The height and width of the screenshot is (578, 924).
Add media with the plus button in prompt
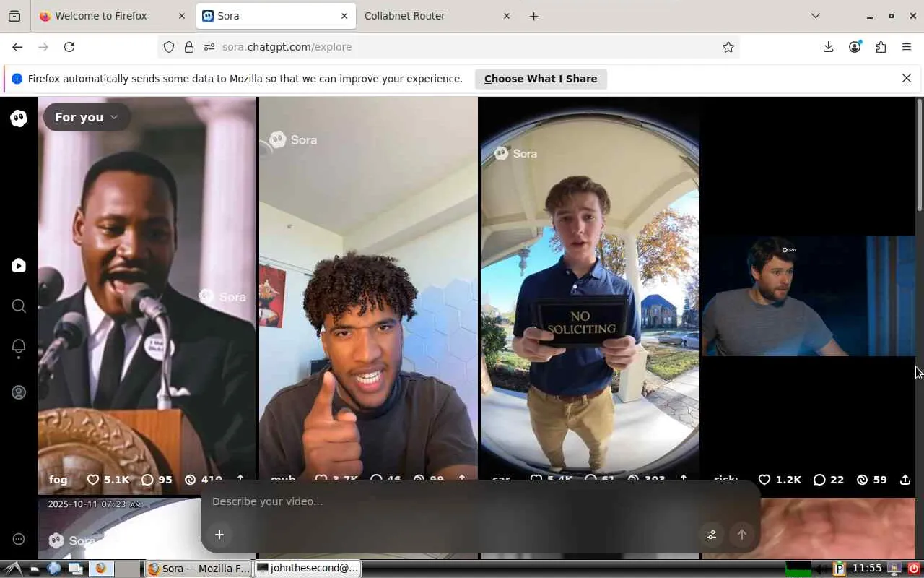click(219, 535)
